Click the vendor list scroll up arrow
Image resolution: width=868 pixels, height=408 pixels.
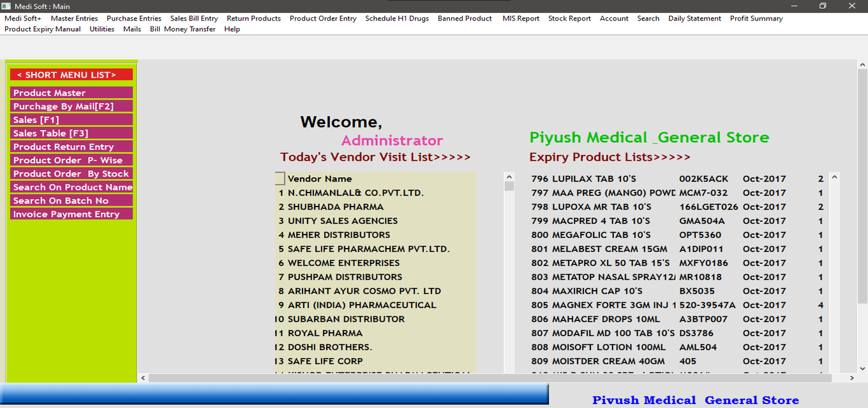[x=509, y=177]
